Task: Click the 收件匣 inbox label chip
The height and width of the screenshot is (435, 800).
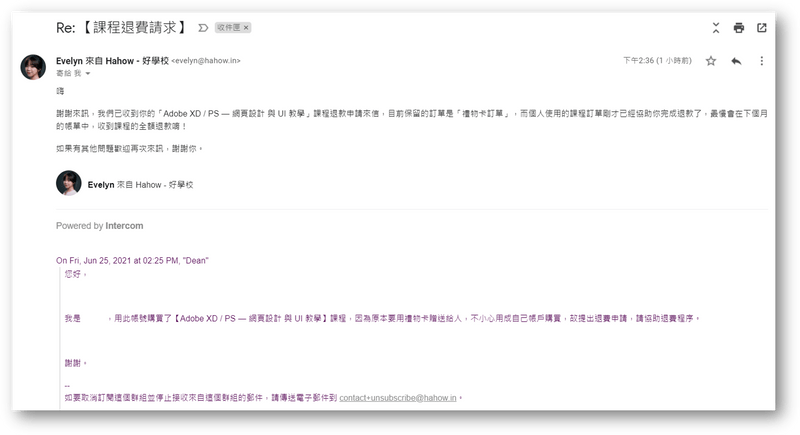Action: 229,28
